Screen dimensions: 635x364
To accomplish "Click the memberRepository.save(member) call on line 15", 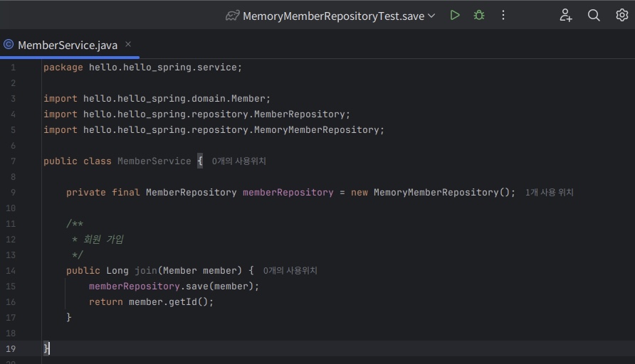I will click(174, 287).
